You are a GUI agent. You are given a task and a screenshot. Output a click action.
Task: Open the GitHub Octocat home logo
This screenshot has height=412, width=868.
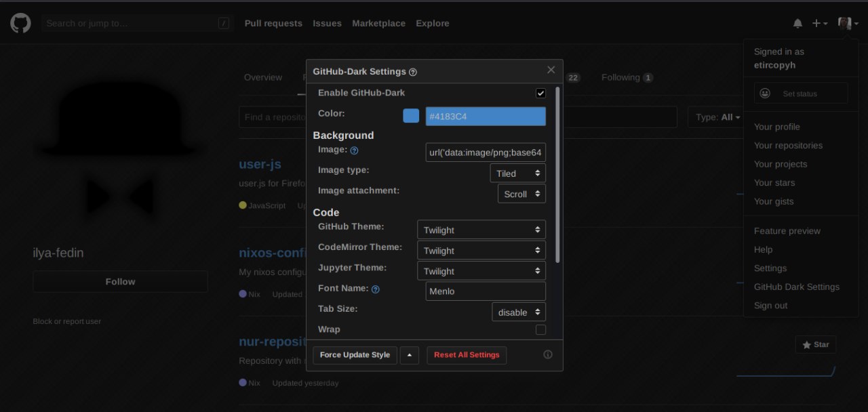[20, 23]
